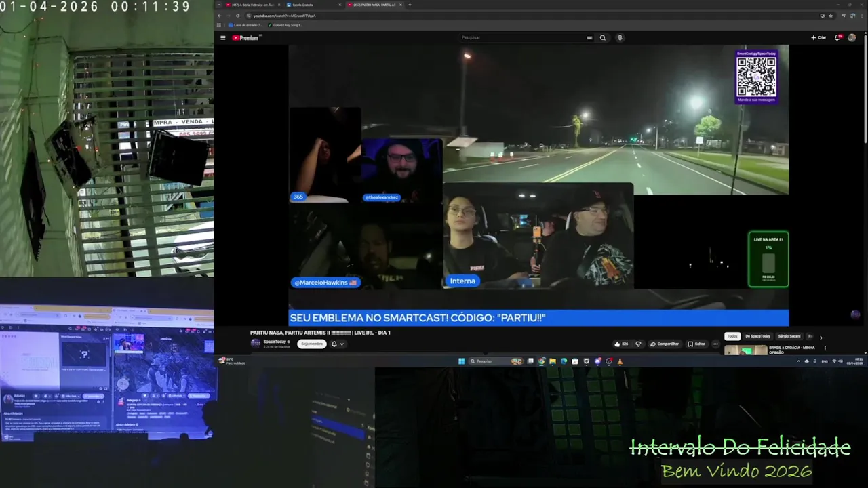868x488 pixels.
Task: Open a new Chrome tab with plus
Action: pos(410,5)
